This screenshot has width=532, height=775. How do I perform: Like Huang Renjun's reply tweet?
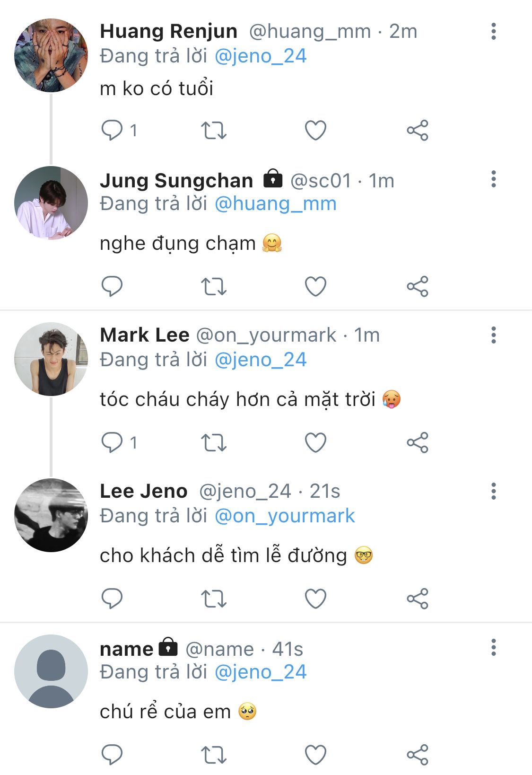(x=315, y=131)
